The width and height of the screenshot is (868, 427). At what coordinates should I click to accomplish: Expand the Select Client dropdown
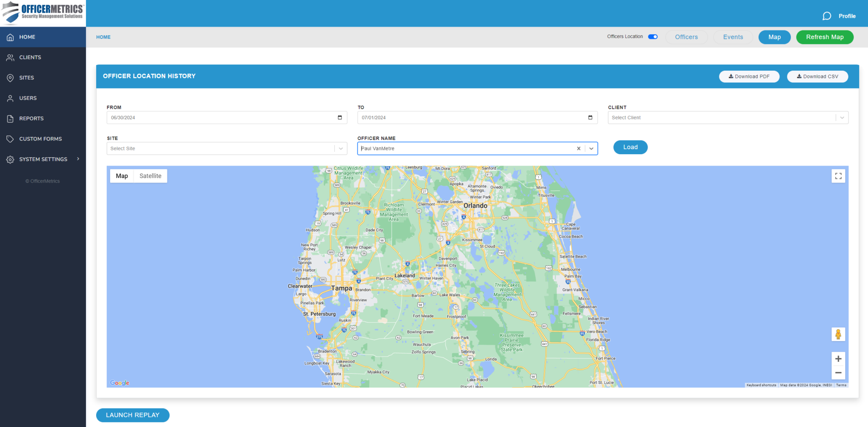(842, 118)
